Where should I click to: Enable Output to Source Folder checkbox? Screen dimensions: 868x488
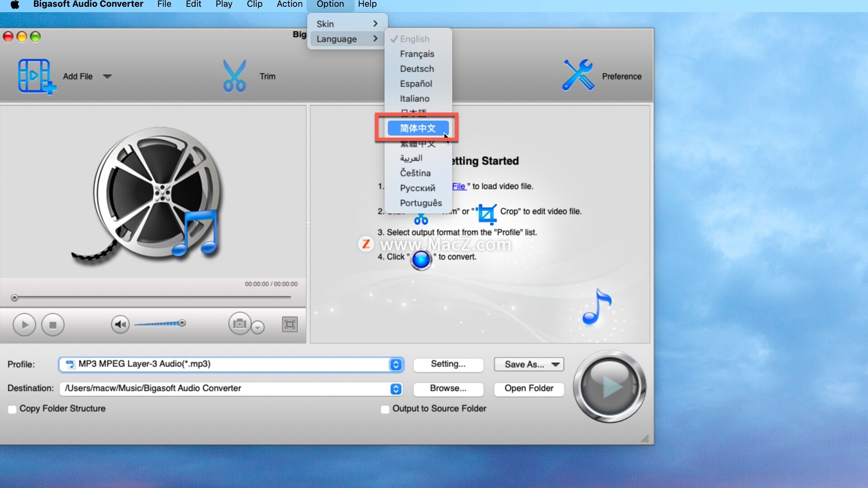(x=385, y=409)
